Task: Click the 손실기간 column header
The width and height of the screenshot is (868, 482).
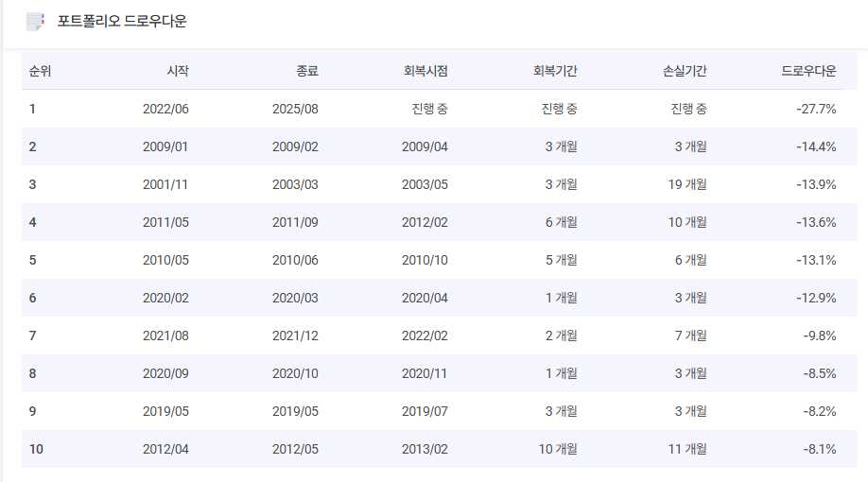Action: [685, 71]
